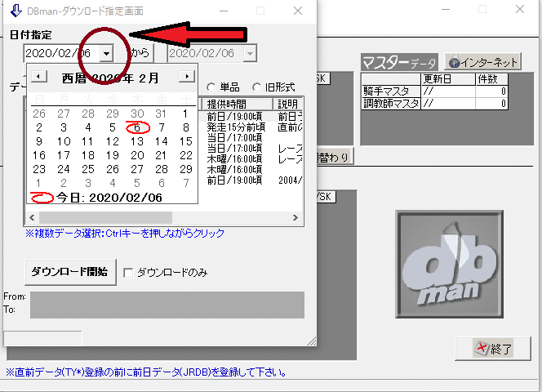The height and width of the screenshot is (392, 542).
Task: Select the 発走15分前頃 list row
Action: (251, 127)
